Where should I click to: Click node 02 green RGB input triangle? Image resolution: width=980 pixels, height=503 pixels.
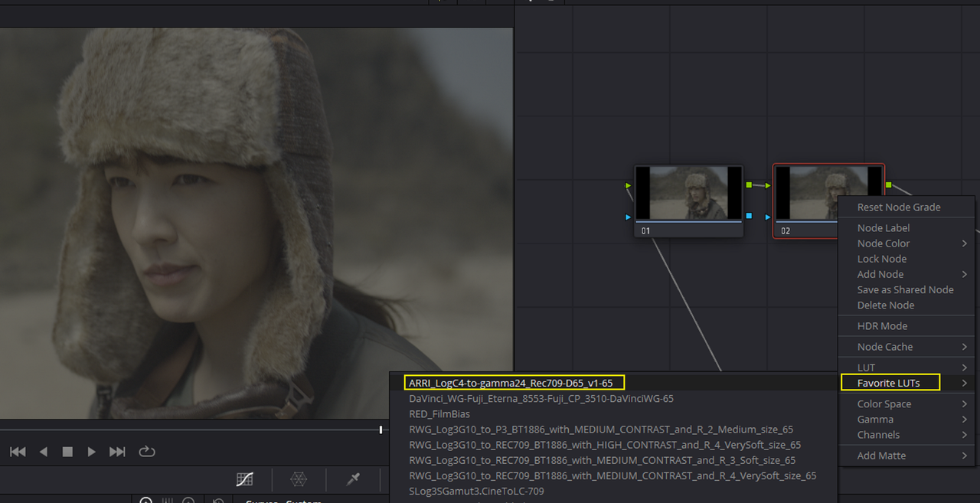(768, 185)
